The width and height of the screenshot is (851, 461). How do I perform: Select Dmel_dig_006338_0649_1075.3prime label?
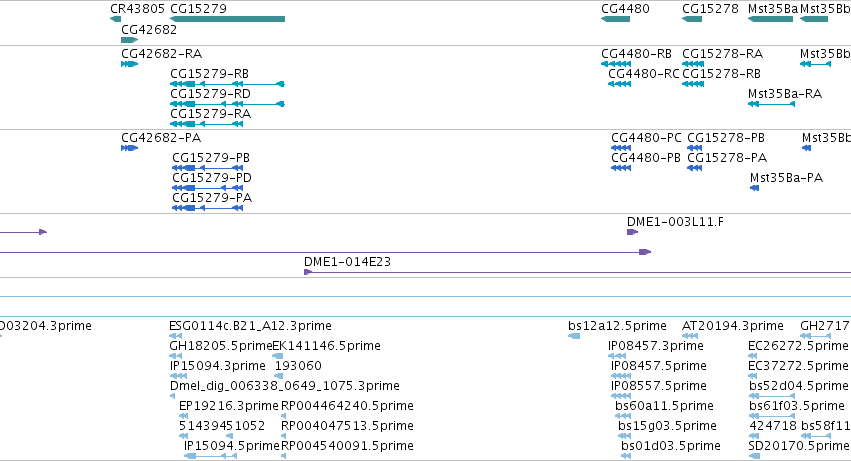click(285, 387)
